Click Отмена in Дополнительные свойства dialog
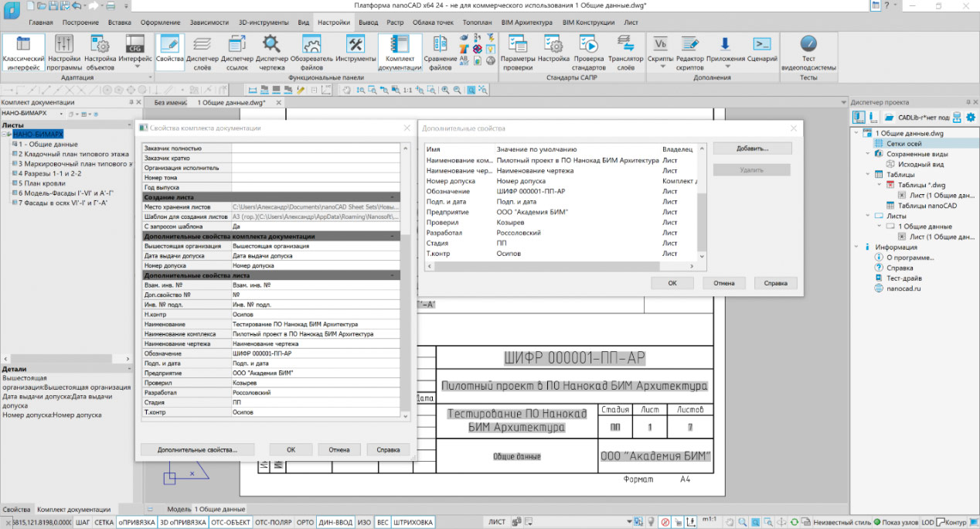 (x=723, y=283)
